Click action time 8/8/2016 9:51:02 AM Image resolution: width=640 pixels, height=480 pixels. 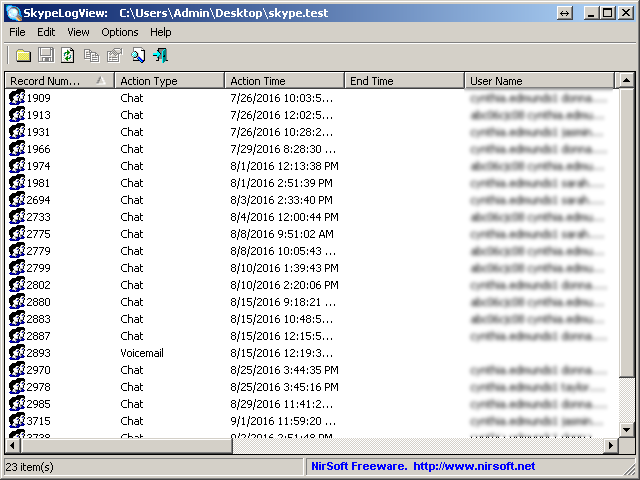tap(282, 234)
